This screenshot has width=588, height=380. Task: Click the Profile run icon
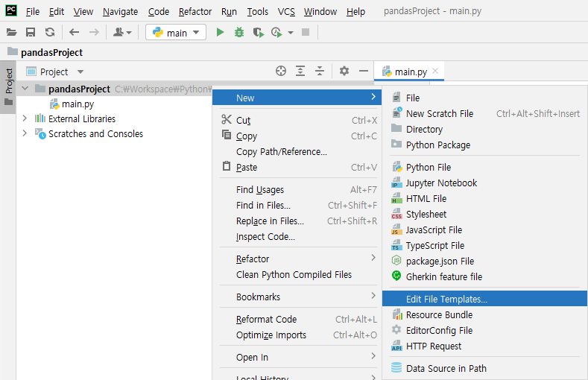click(x=276, y=33)
